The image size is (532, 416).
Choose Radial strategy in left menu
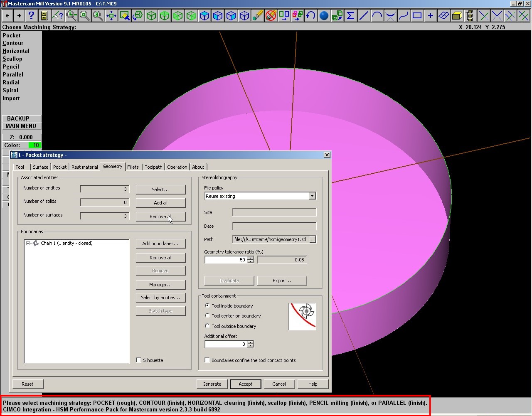tap(11, 83)
